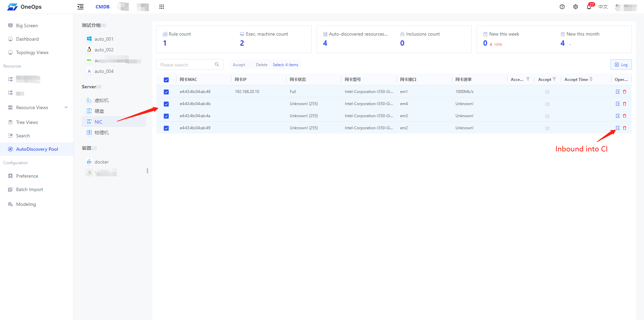The width and height of the screenshot is (644, 320).
Task: Uncheck row e4:43:4b:04:ab:49 checkbox
Action: point(166,128)
